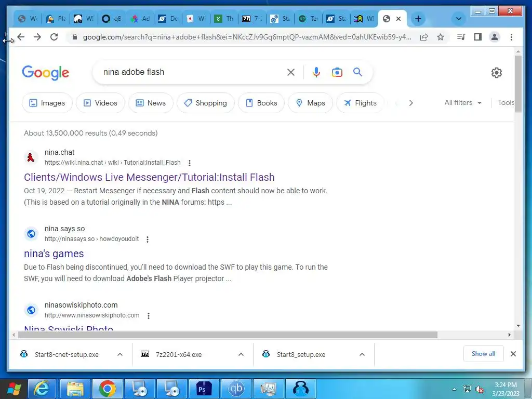This screenshot has width=532, height=399.
Task: Switch to the 7-Zip browser tab
Action: tap(252, 19)
